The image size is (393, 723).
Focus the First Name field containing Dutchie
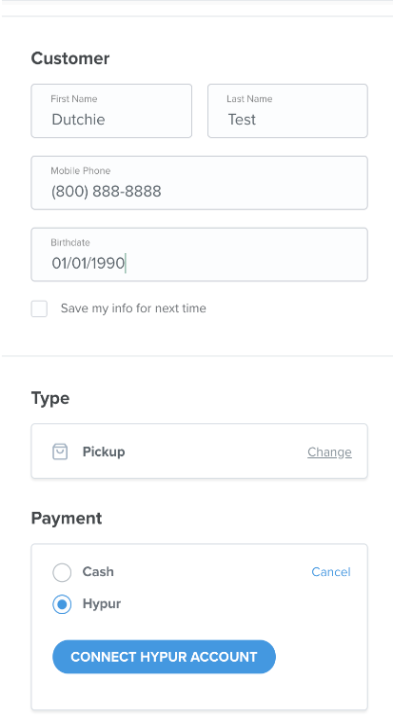(x=111, y=111)
